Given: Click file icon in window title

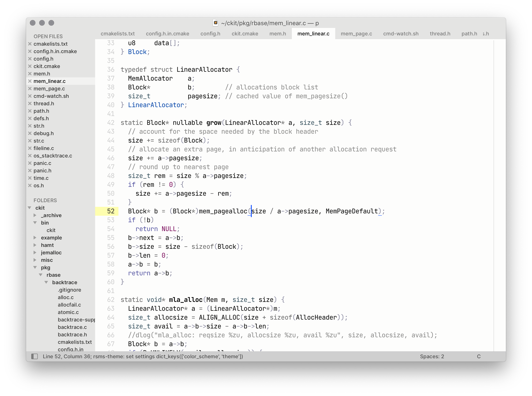Looking at the screenshot, I should (x=215, y=23).
